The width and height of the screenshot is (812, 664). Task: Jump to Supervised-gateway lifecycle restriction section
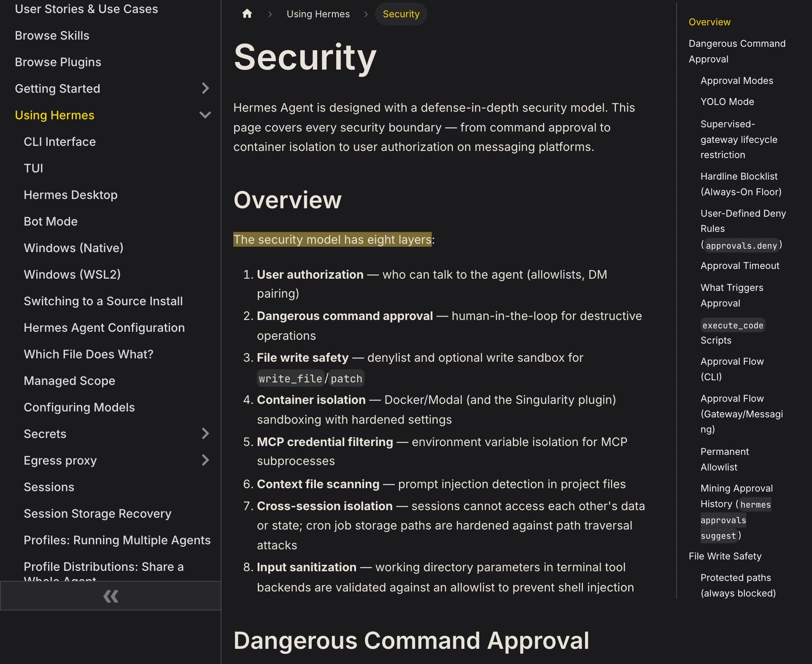(738, 139)
